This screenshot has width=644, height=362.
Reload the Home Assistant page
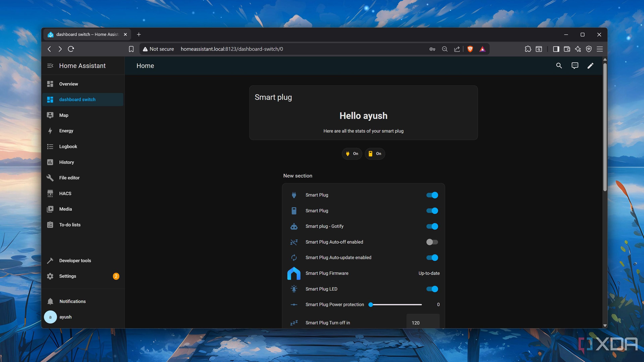click(71, 49)
